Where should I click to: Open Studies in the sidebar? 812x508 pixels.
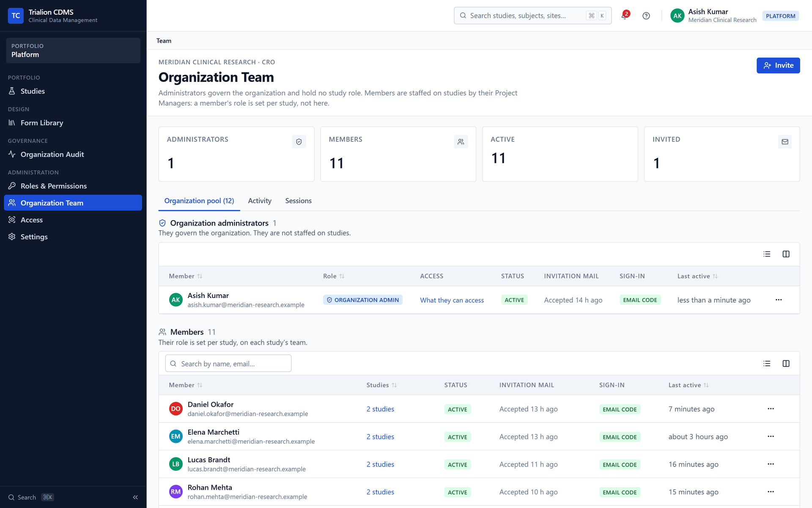point(73,91)
